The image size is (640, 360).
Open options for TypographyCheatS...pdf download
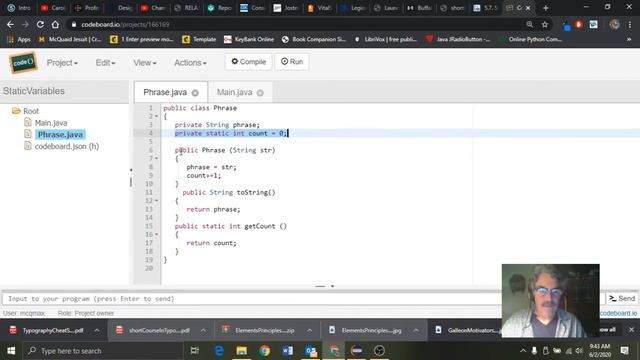[97, 330]
